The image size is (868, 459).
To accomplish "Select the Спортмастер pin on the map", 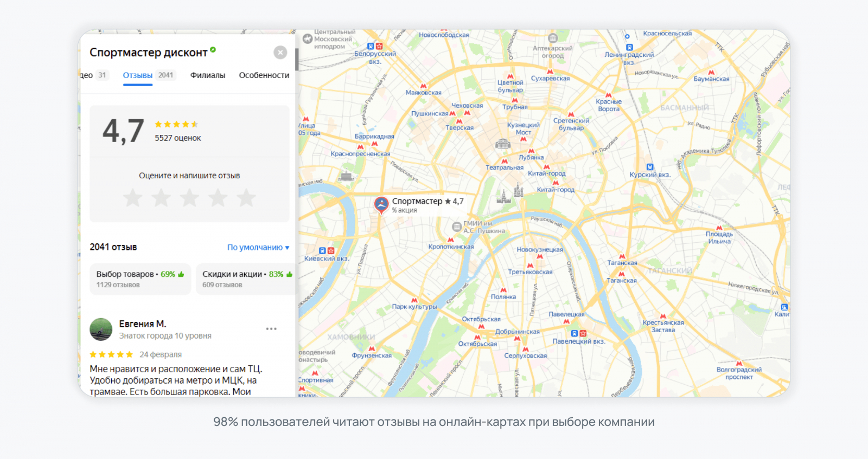I will [x=381, y=205].
